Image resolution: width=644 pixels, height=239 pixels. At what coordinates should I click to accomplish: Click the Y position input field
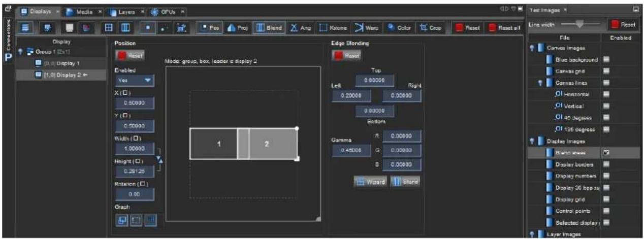tap(134, 126)
